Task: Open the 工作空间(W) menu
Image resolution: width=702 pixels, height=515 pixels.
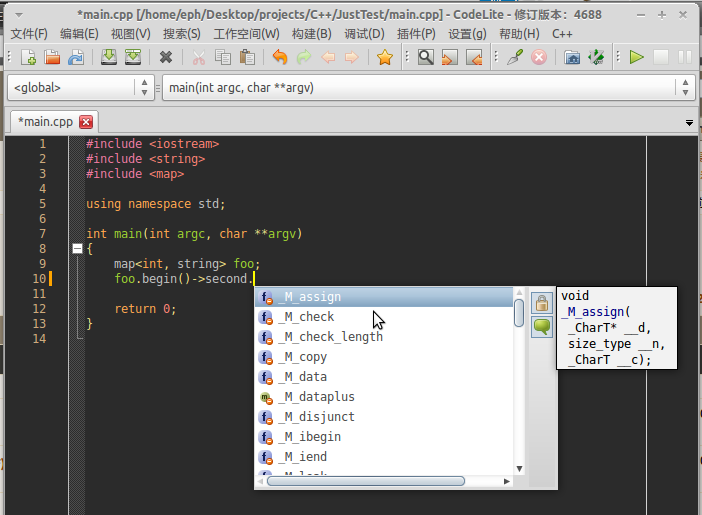Action: (x=246, y=34)
